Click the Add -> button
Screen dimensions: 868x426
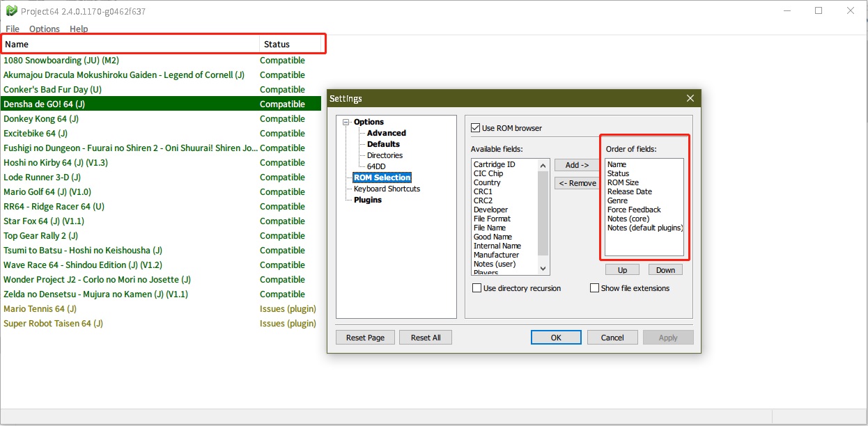576,164
